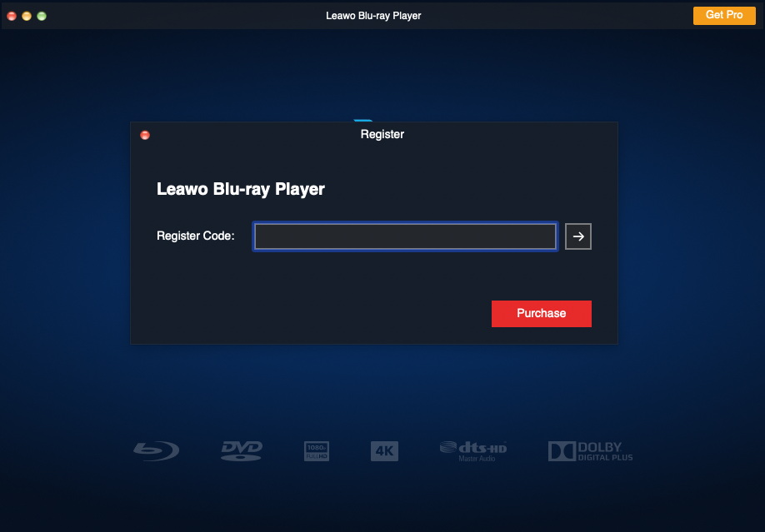Screen dimensions: 765x532
Task: Click the red Purchase button
Action: coord(541,314)
